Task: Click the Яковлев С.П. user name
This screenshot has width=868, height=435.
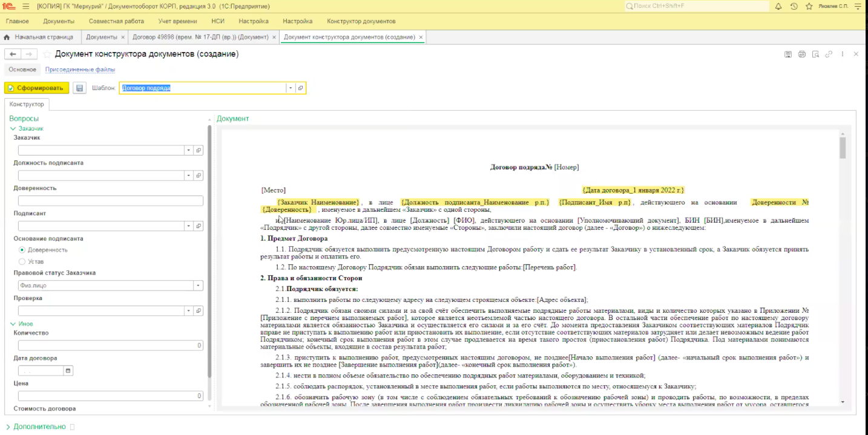Action: pos(834,6)
